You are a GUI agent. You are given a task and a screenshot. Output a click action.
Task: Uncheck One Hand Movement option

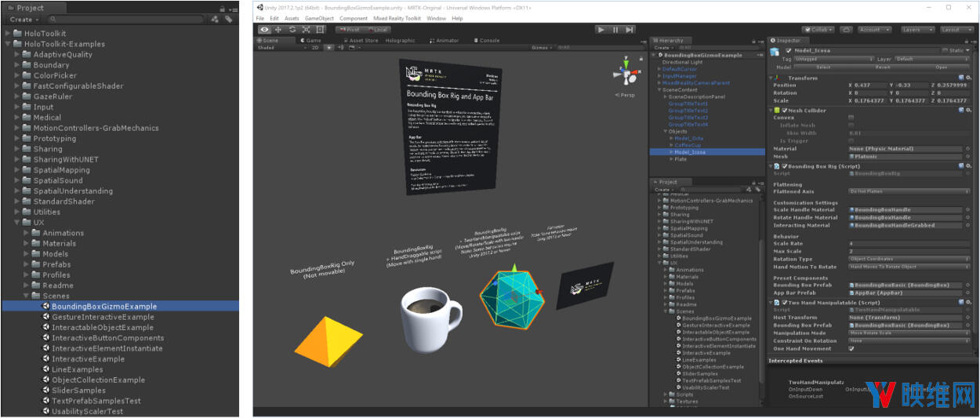coord(851,348)
